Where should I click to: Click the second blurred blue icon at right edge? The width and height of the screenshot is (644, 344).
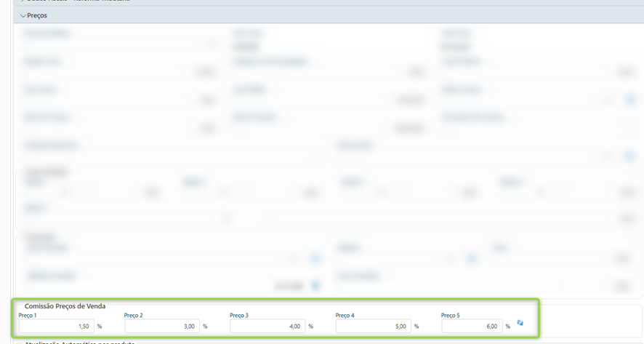[630, 156]
